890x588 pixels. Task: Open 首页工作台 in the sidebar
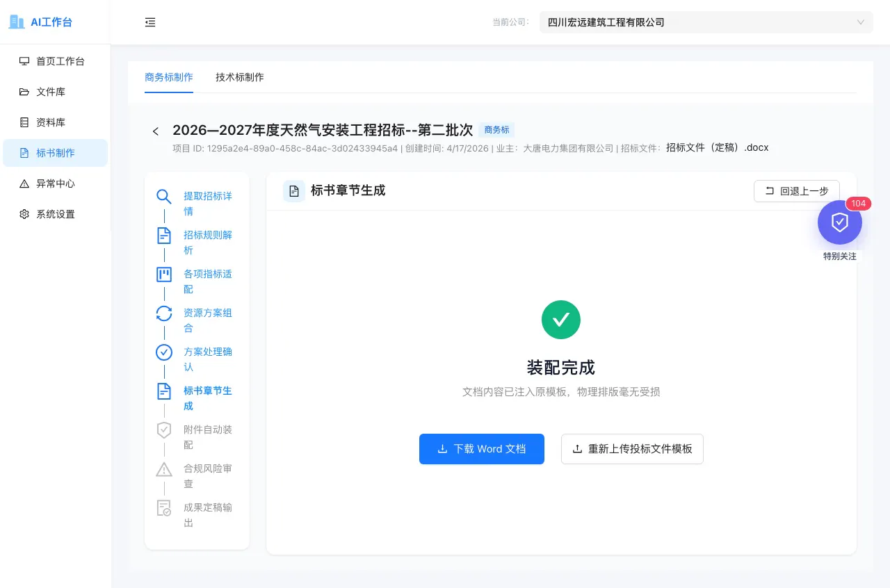[56, 61]
